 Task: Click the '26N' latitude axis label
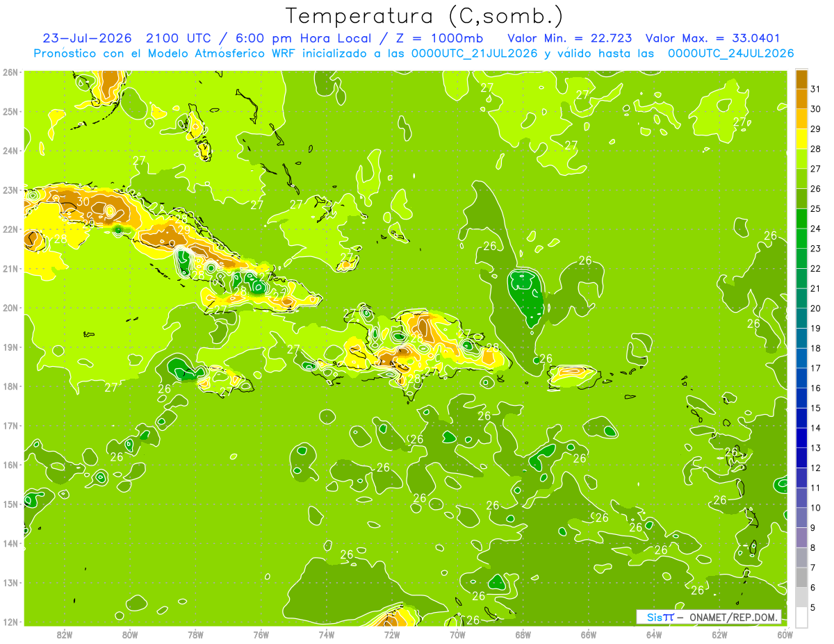tap(10, 72)
